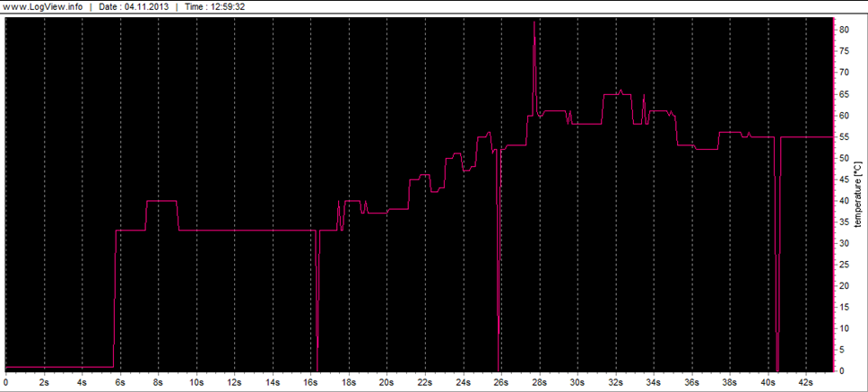
Task: Click the 26s label on time axis
Action: [x=501, y=382]
